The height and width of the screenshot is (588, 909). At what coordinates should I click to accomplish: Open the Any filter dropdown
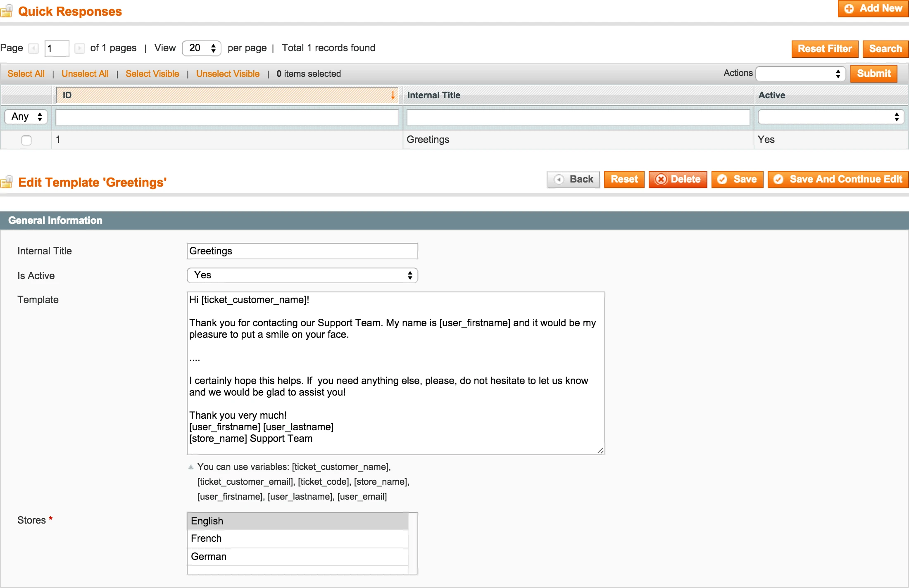[x=26, y=116]
